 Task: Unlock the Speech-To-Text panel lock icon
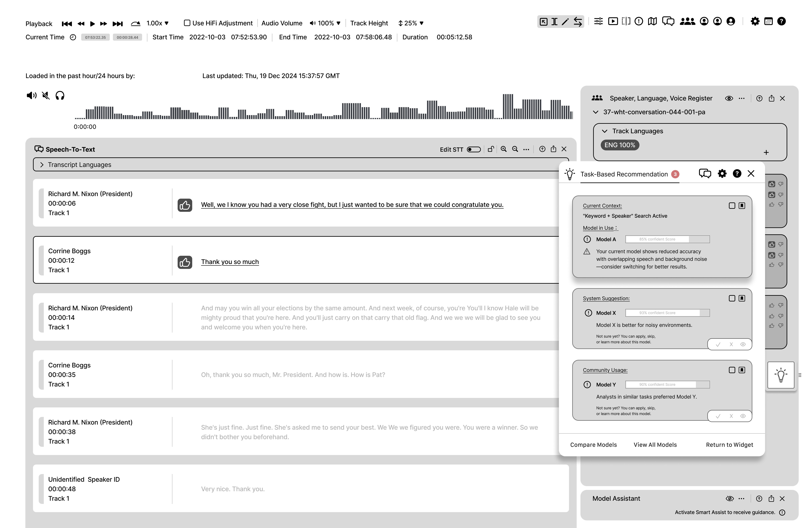point(491,149)
